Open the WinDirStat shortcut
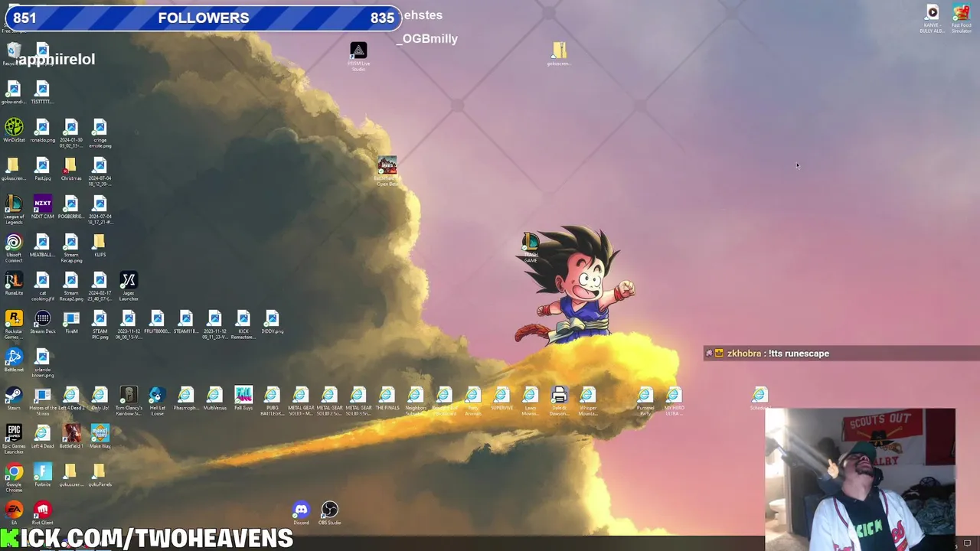980x551 pixels. click(14, 130)
